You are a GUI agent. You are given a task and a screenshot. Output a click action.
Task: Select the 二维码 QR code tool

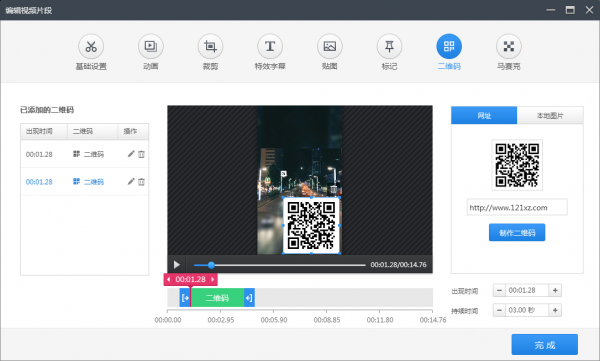coord(449,46)
